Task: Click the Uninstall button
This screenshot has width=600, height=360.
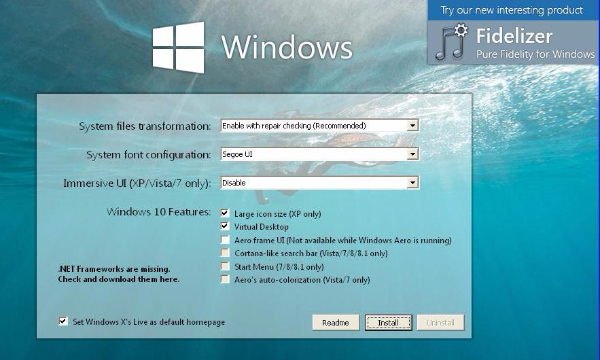Action: tap(440, 323)
